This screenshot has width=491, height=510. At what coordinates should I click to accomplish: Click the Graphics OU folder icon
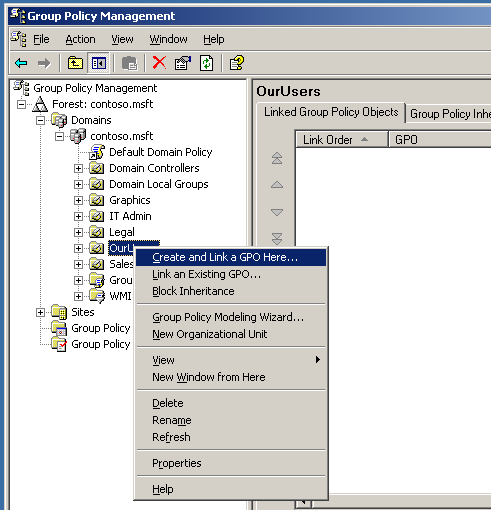tap(97, 200)
